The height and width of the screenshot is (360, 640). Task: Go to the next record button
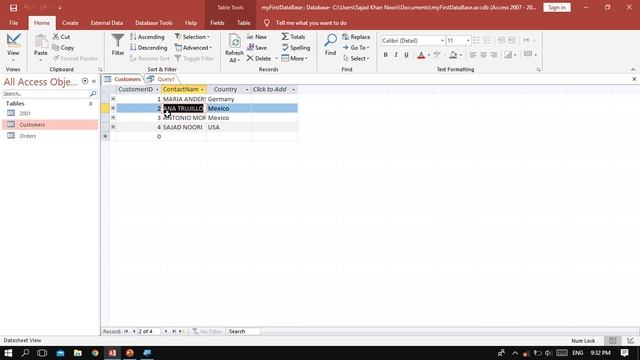(x=166, y=331)
